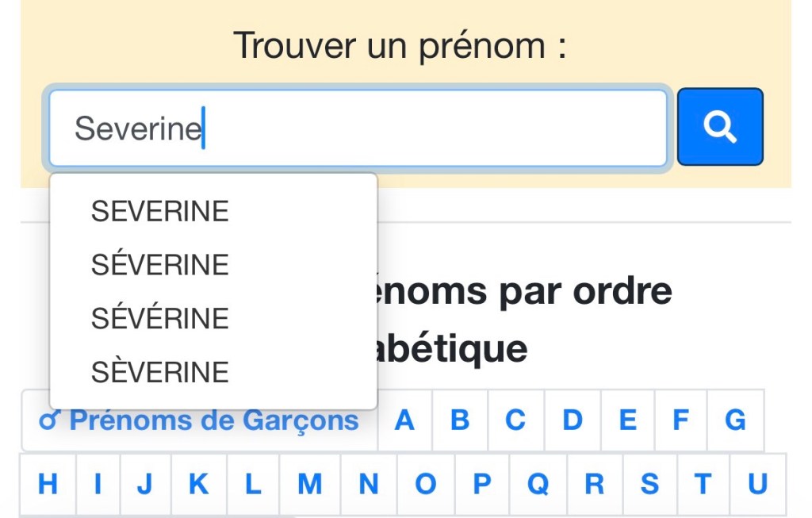Browse names starting with letter A

404,421
